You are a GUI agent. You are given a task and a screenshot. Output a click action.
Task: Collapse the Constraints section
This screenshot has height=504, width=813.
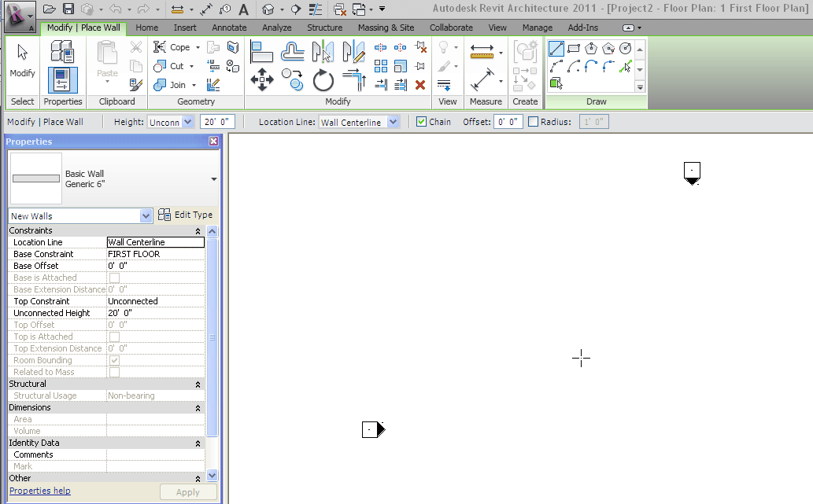click(x=198, y=231)
